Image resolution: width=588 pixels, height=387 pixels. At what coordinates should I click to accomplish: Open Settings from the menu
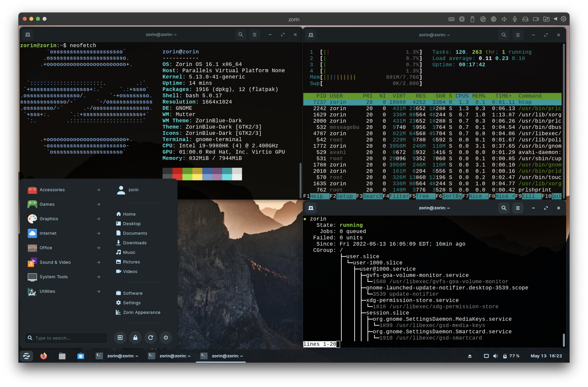coord(128,303)
